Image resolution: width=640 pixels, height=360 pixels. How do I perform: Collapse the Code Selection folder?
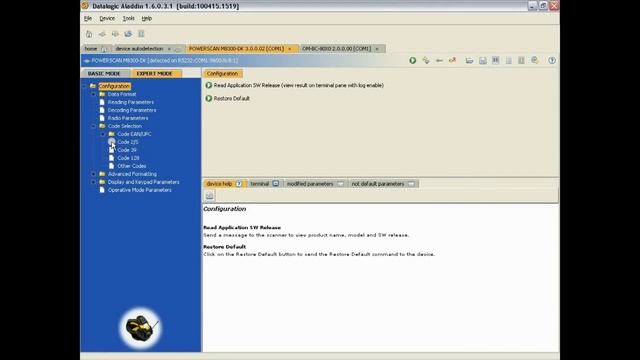pos(93,126)
